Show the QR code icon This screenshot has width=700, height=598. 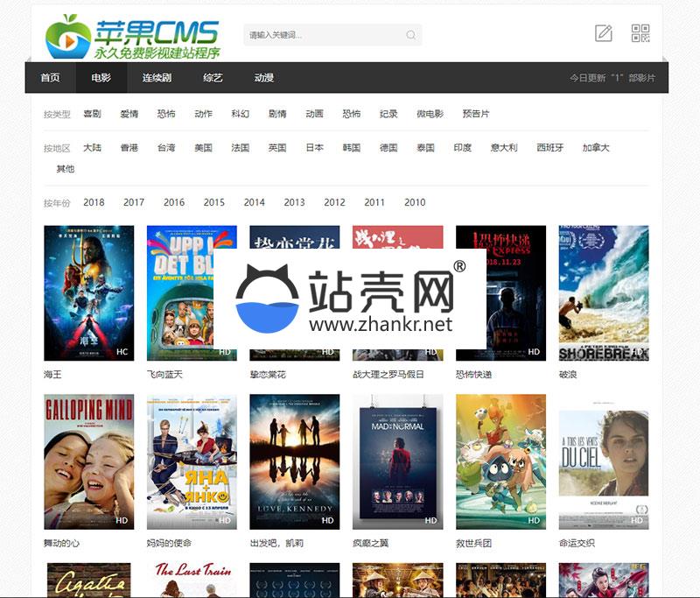(640, 33)
